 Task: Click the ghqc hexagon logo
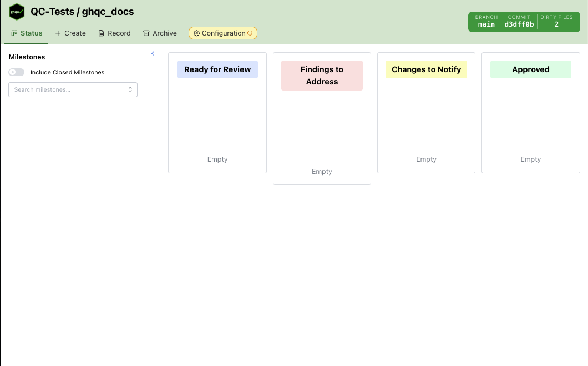point(17,12)
